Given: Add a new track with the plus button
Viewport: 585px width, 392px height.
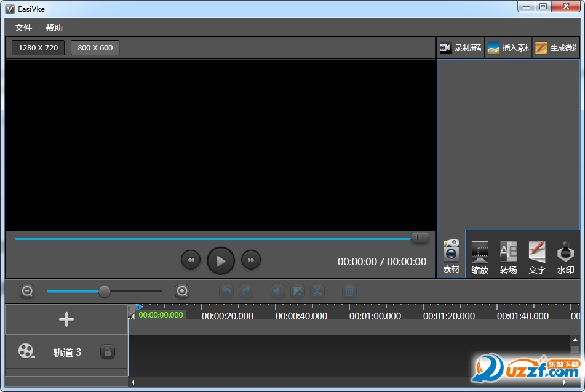Looking at the screenshot, I should pyautogui.click(x=66, y=319).
